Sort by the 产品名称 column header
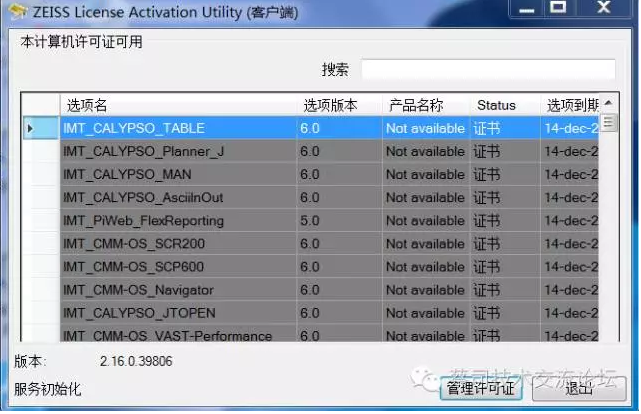The image size is (641, 414). (426, 105)
